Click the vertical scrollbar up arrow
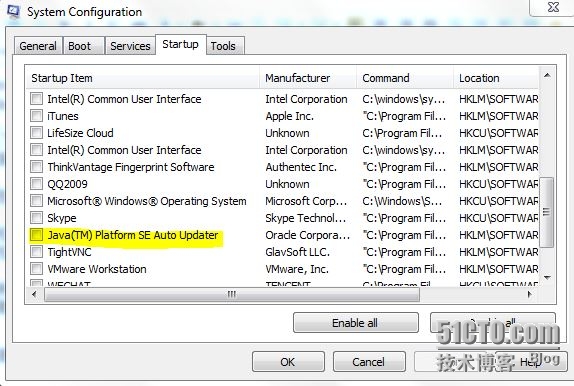The height and width of the screenshot is (386, 574). pos(547,76)
